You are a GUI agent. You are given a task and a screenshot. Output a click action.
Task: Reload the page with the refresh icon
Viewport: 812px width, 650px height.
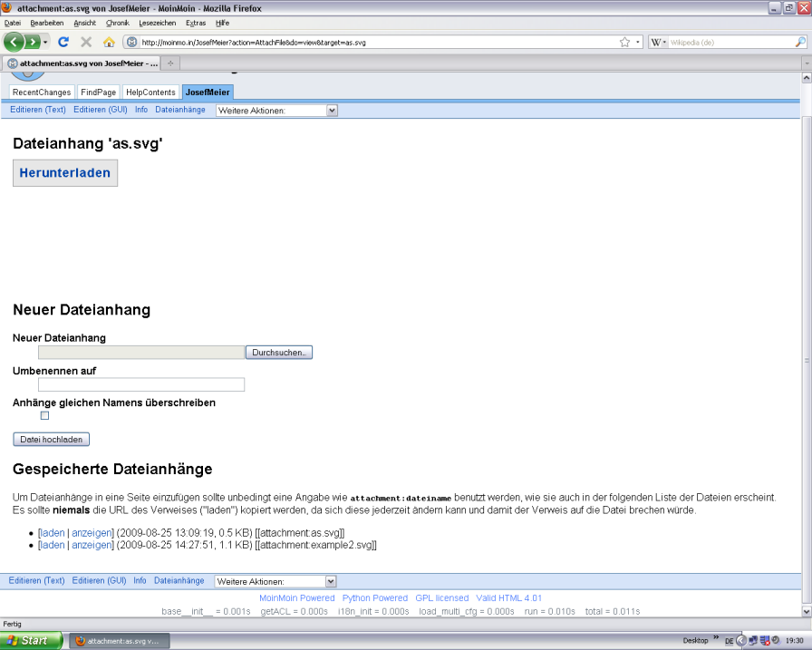pyautogui.click(x=63, y=42)
